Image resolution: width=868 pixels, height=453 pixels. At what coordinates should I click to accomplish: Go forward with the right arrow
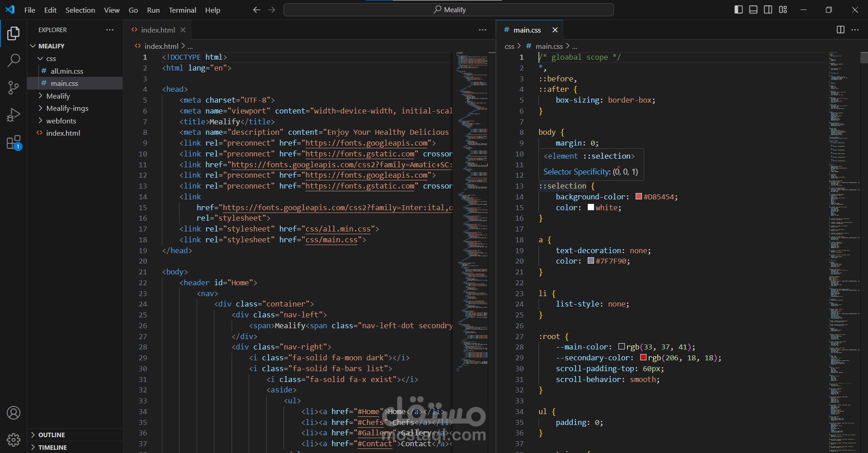coord(272,9)
